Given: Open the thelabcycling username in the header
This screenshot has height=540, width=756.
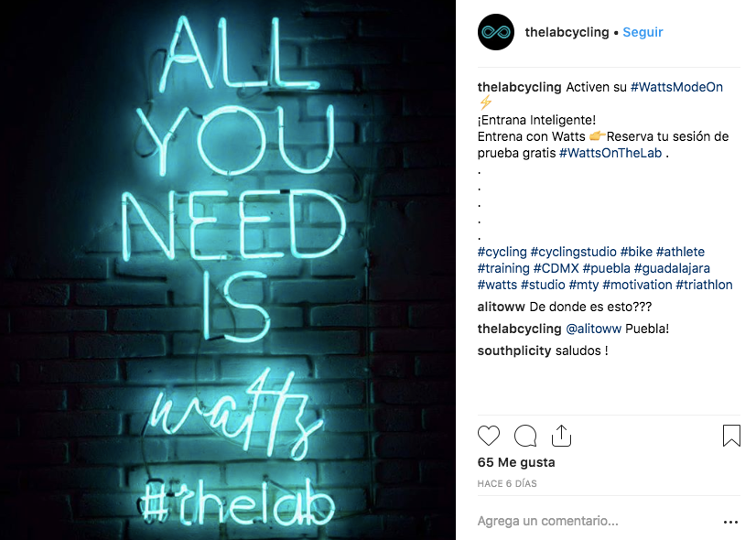Looking at the screenshot, I should coord(567,32).
